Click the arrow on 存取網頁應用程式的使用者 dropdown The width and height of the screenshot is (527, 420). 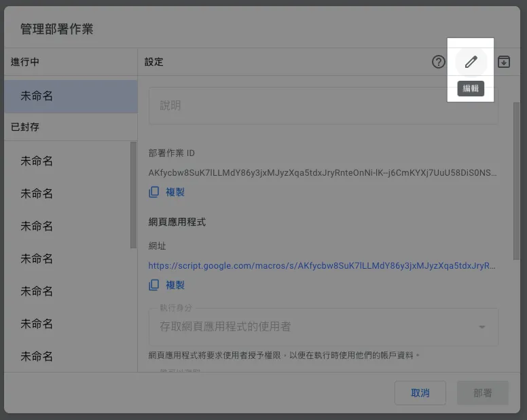tap(482, 327)
